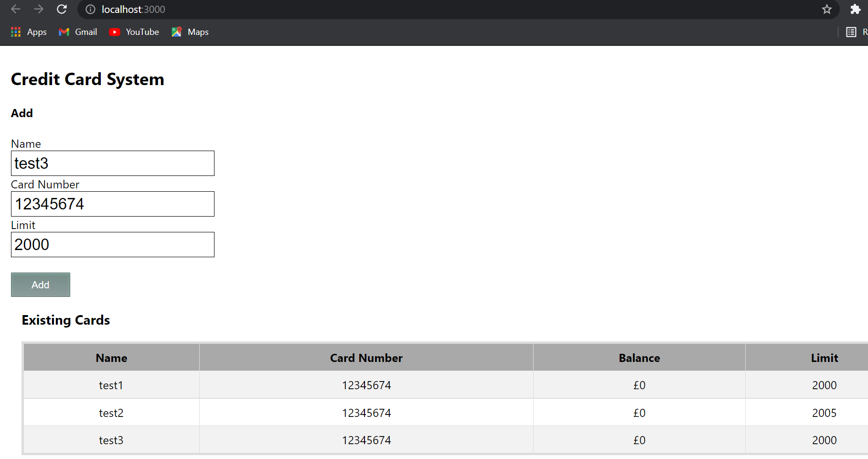Screen dimensions: 868x459
Task: Click the Name field label
Action: click(x=26, y=144)
